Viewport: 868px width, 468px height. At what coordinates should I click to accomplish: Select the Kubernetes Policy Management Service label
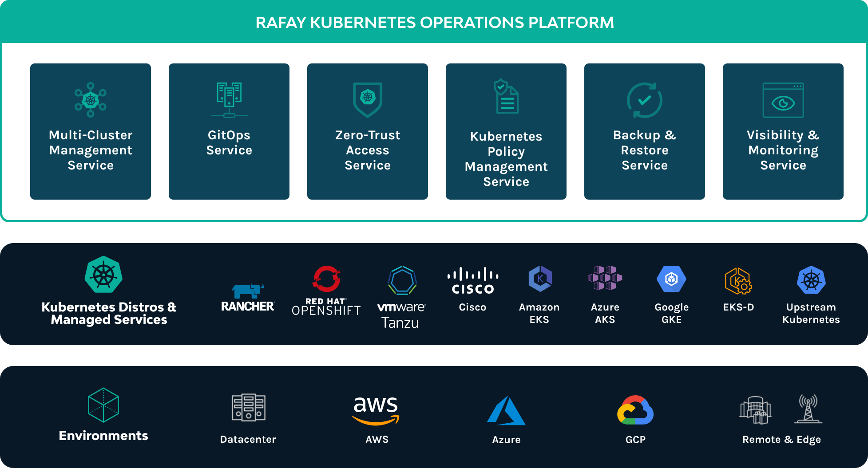506,159
